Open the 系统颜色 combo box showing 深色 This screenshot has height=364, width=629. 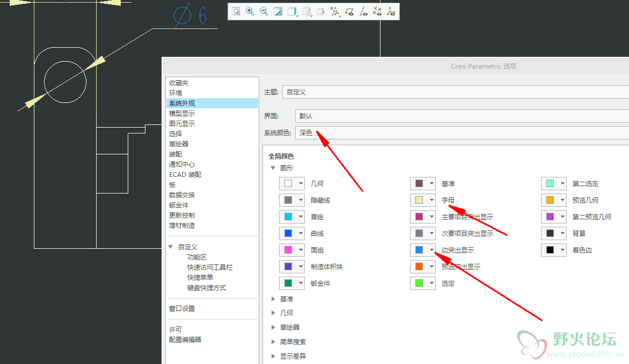(x=462, y=133)
